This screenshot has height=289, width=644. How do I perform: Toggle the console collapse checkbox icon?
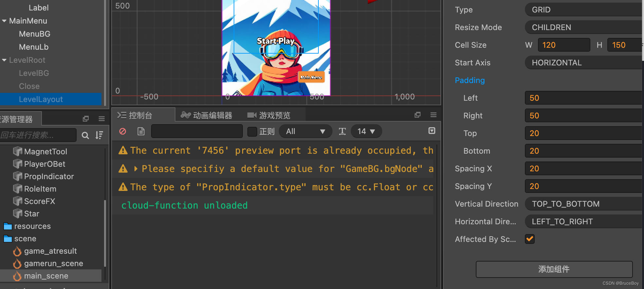click(432, 131)
